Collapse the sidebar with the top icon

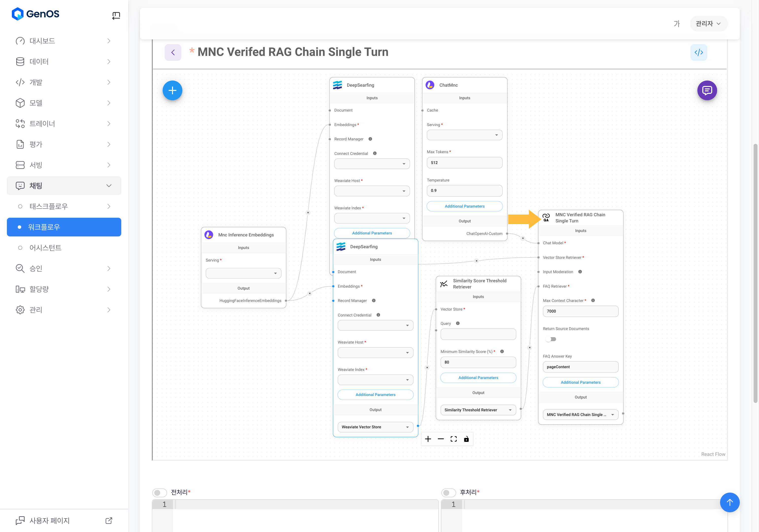coord(116,15)
